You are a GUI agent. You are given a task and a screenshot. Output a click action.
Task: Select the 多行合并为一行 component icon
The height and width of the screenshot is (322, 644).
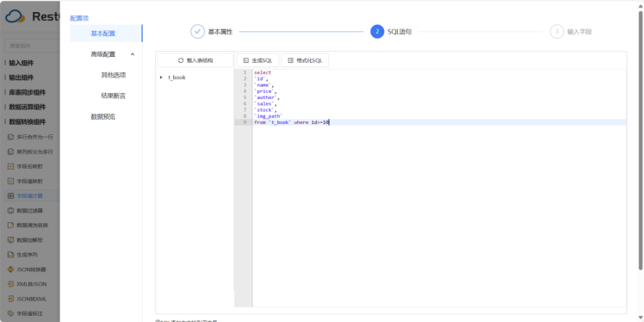coord(11,137)
